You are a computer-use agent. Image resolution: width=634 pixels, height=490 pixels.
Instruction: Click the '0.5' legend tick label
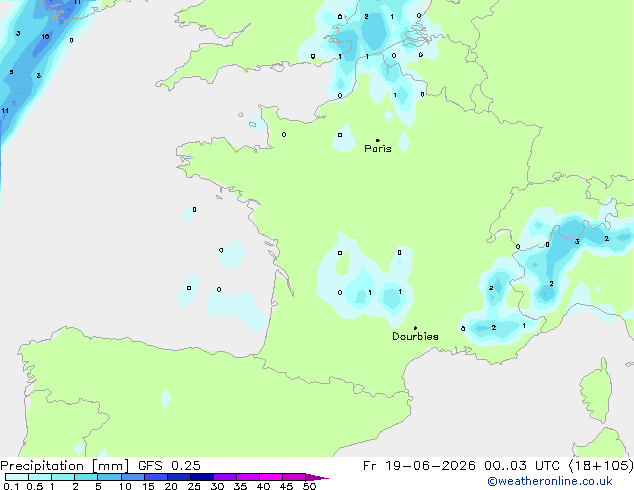tap(34, 486)
